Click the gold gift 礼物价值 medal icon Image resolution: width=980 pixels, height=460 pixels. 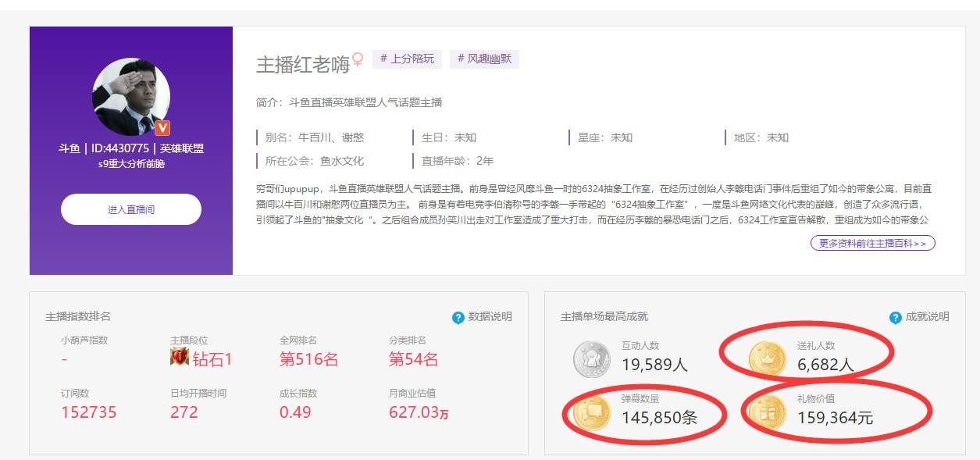[x=767, y=412]
